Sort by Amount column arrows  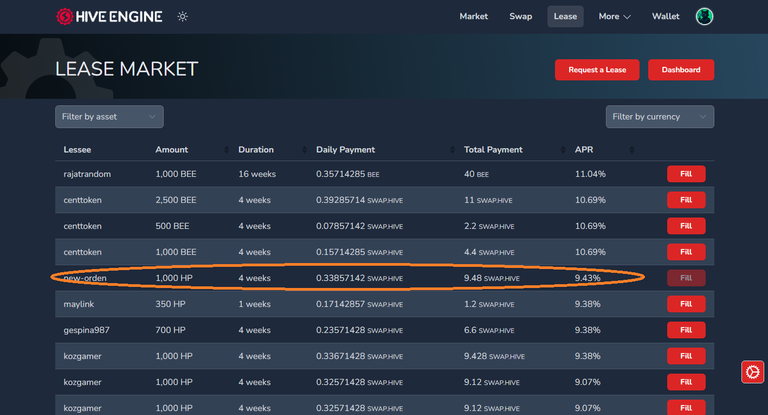tap(226, 150)
